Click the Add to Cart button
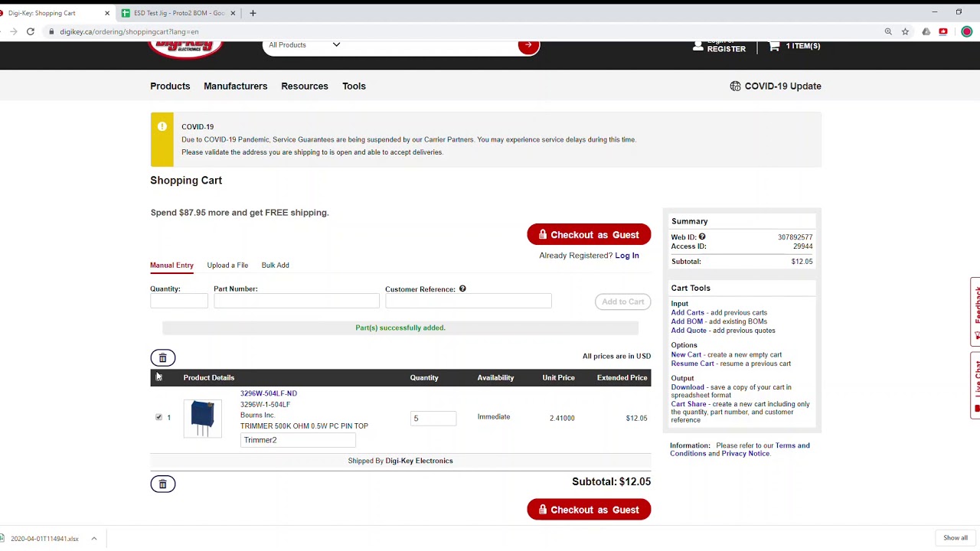980x551 pixels. point(623,302)
